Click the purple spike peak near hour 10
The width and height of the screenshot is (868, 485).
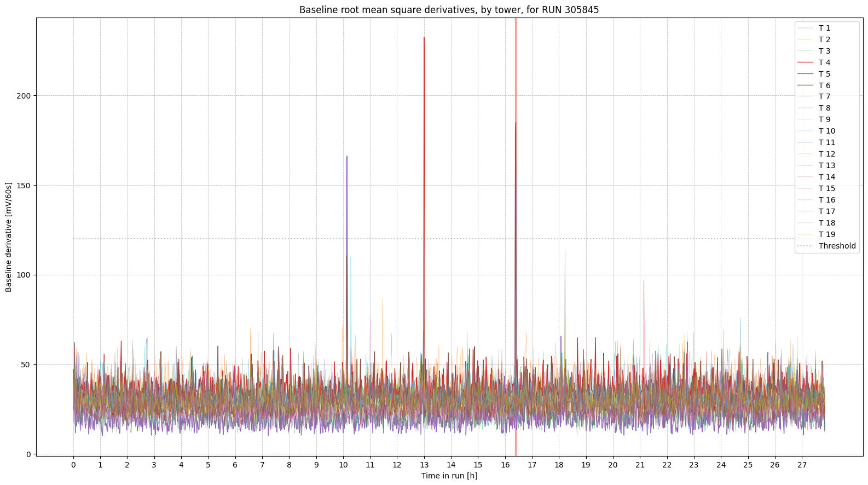(x=347, y=157)
